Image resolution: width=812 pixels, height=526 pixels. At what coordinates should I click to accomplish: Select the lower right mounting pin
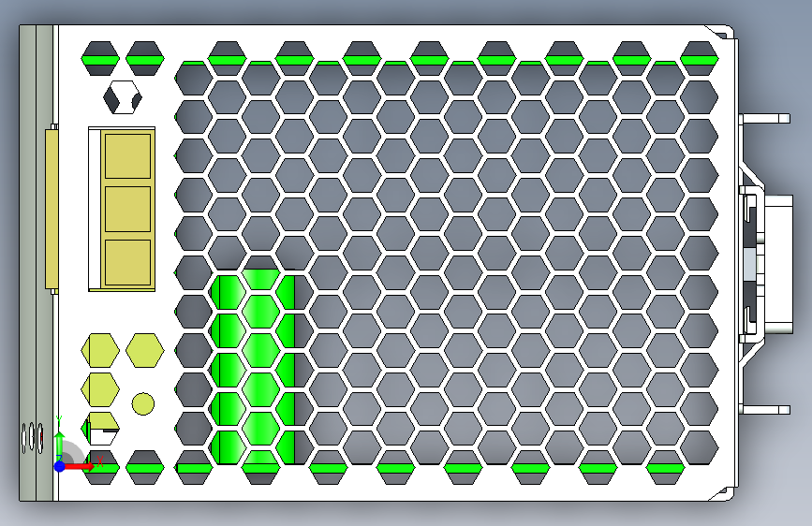[765, 410]
